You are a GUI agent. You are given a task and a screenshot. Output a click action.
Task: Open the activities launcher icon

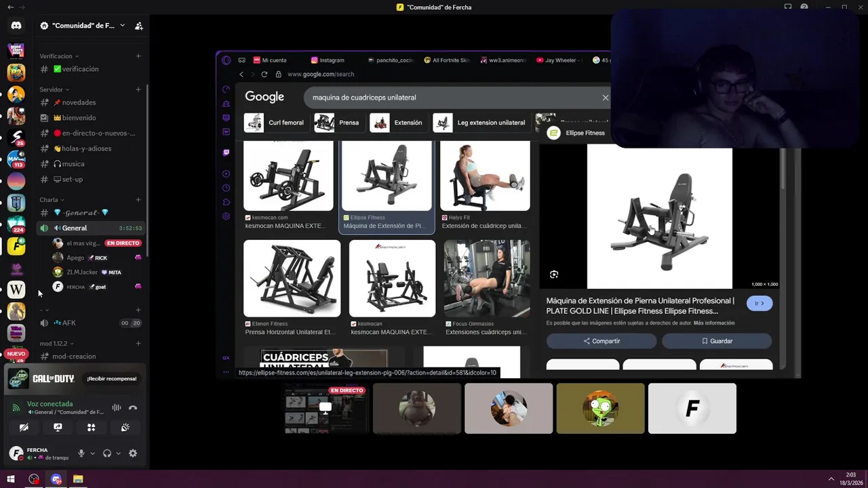point(92,428)
